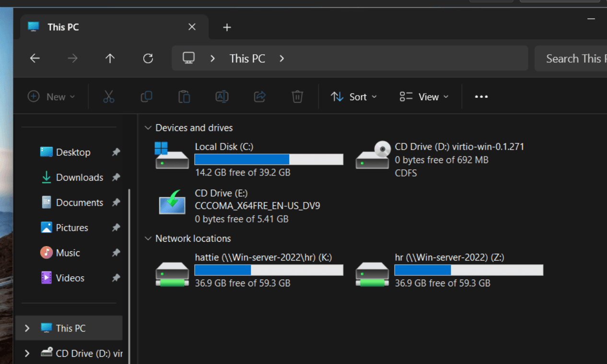Click chevron after This PC in address bar
The height and width of the screenshot is (364, 607).
[x=281, y=59]
